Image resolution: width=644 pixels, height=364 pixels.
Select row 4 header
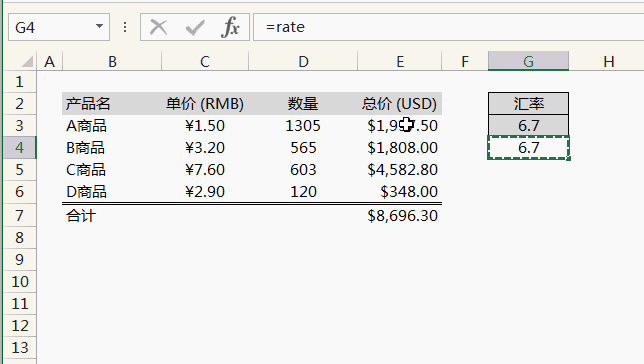(x=19, y=147)
